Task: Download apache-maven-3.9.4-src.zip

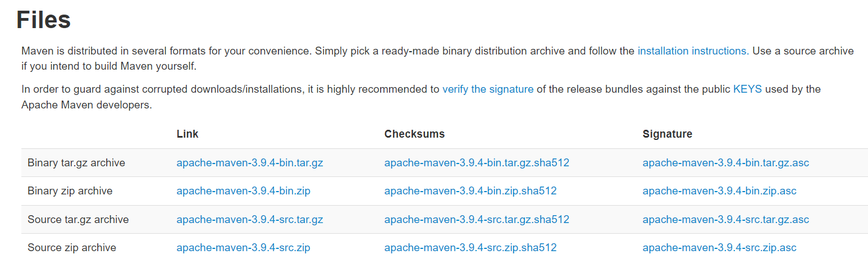Action: pyautogui.click(x=243, y=247)
